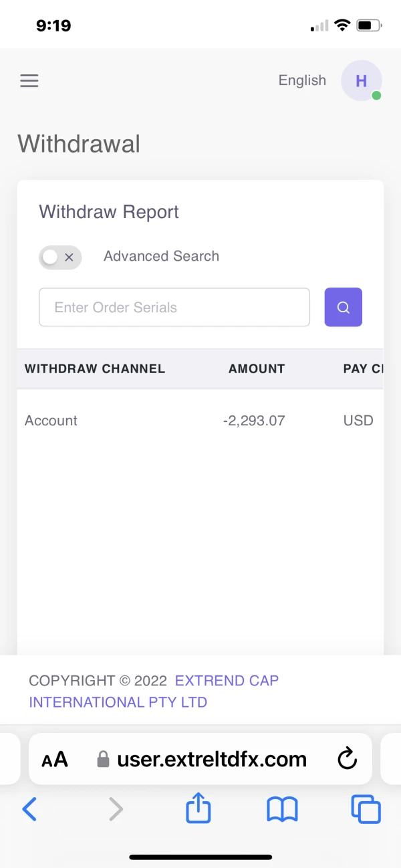Tap the -2,293.07 amount cell
Image resolution: width=401 pixels, height=868 pixels.
tap(254, 421)
